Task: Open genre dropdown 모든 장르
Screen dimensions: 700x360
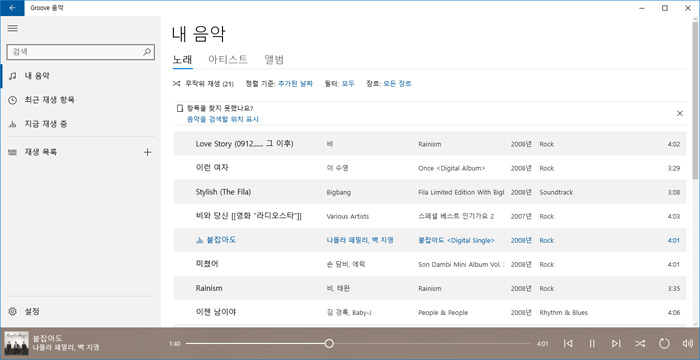Action: [x=397, y=84]
